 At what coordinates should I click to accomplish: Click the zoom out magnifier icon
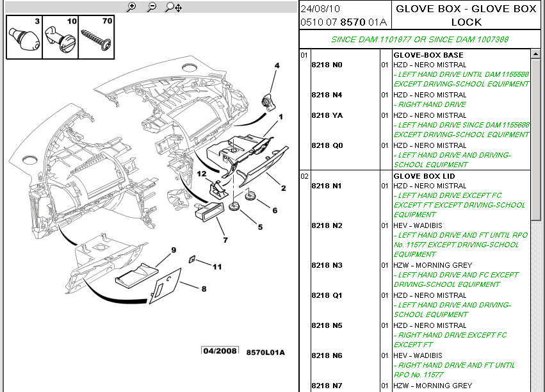[152, 7]
